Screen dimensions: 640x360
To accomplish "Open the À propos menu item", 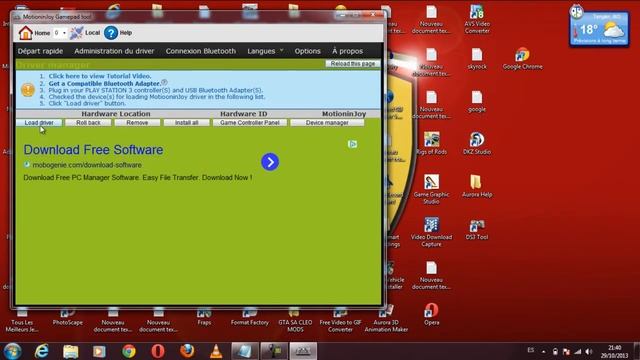I will click(347, 51).
